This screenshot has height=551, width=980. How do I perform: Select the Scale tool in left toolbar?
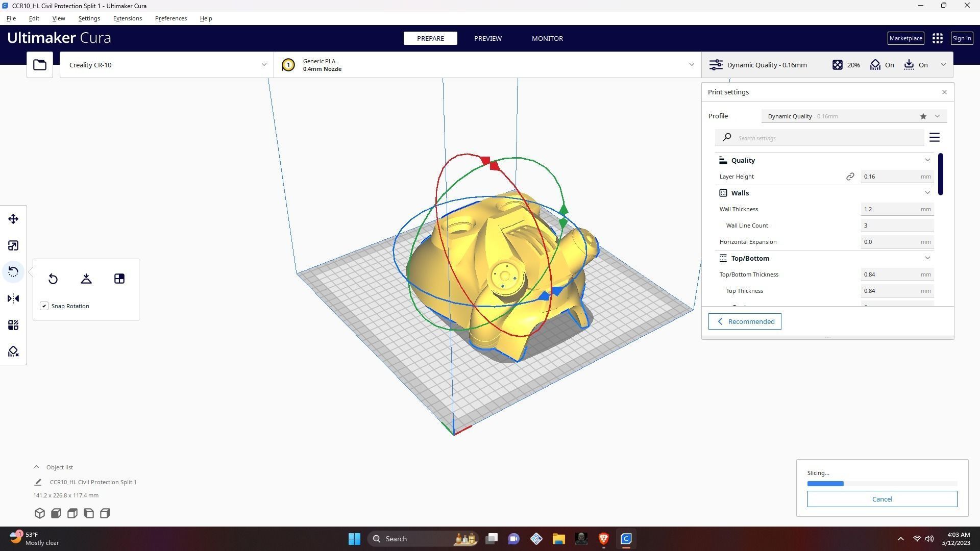point(13,245)
